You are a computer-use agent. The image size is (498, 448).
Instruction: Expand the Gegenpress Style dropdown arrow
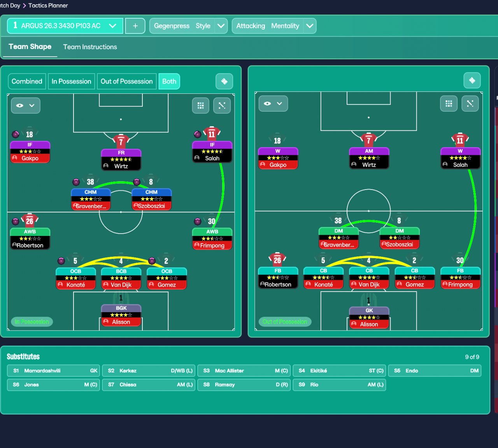(221, 26)
